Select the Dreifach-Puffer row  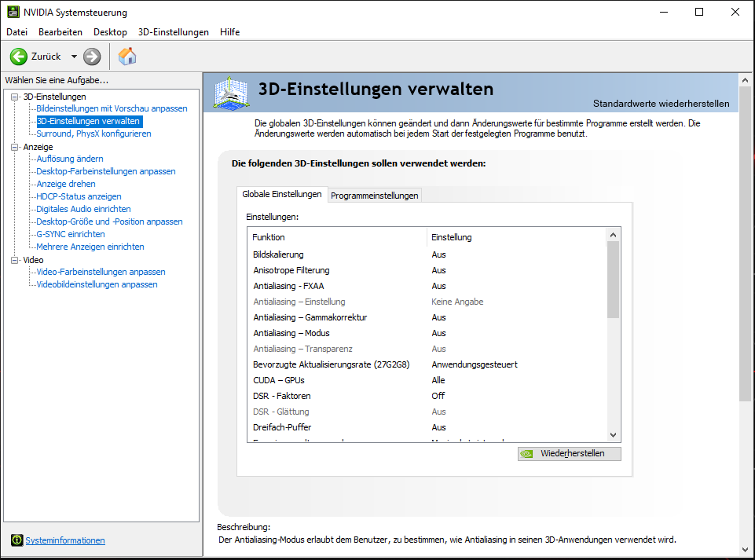coord(427,427)
